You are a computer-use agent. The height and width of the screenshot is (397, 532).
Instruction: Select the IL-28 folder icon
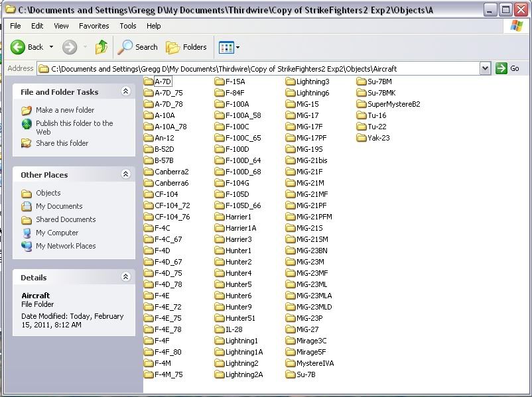pos(219,329)
